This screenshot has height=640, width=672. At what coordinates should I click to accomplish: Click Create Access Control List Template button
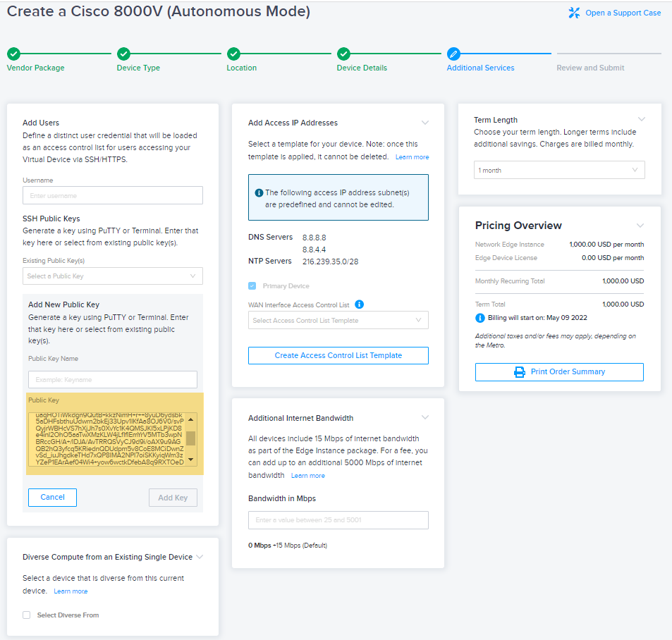tap(338, 355)
